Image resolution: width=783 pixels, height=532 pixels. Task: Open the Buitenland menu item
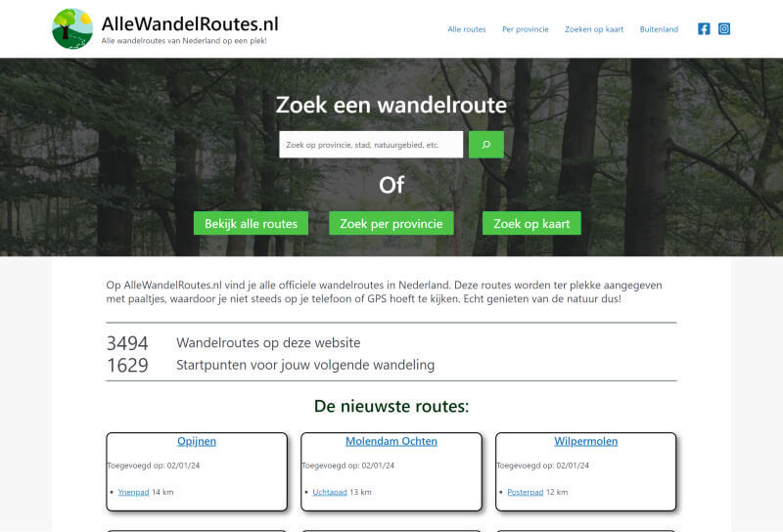(659, 29)
